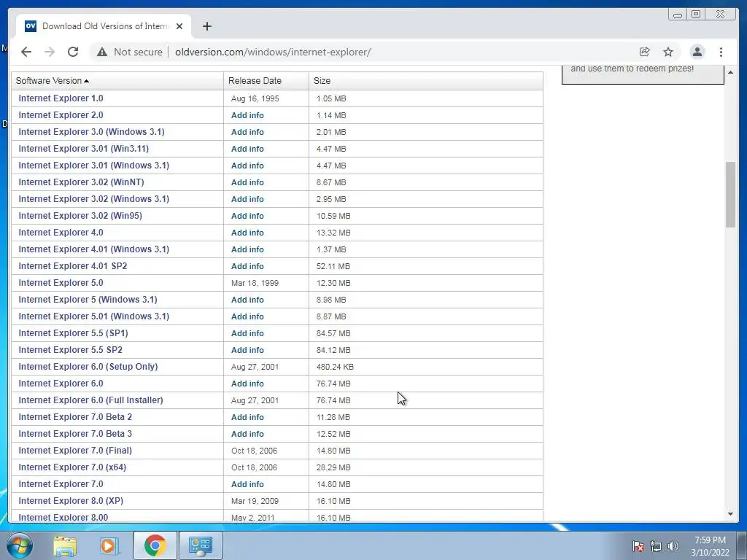This screenshot has height=560, width=747.
Task: Open Internet Explorer 1.0 link
Action: [x=61, y=98]
